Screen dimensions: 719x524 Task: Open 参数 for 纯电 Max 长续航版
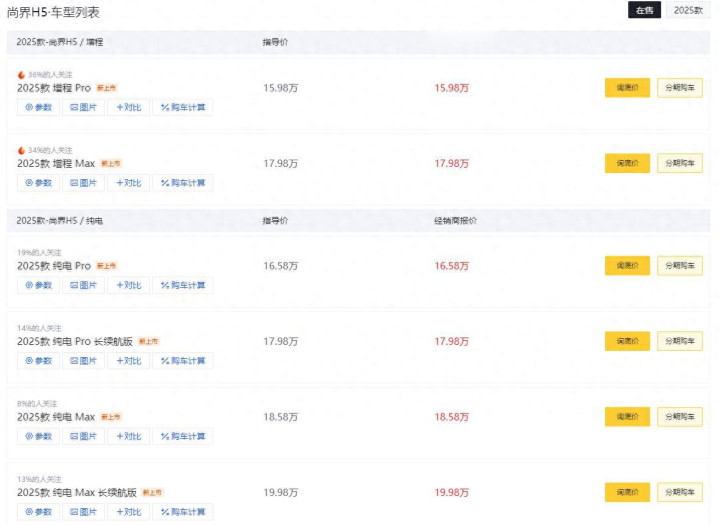pyautogui.click(x=38, y=512)
